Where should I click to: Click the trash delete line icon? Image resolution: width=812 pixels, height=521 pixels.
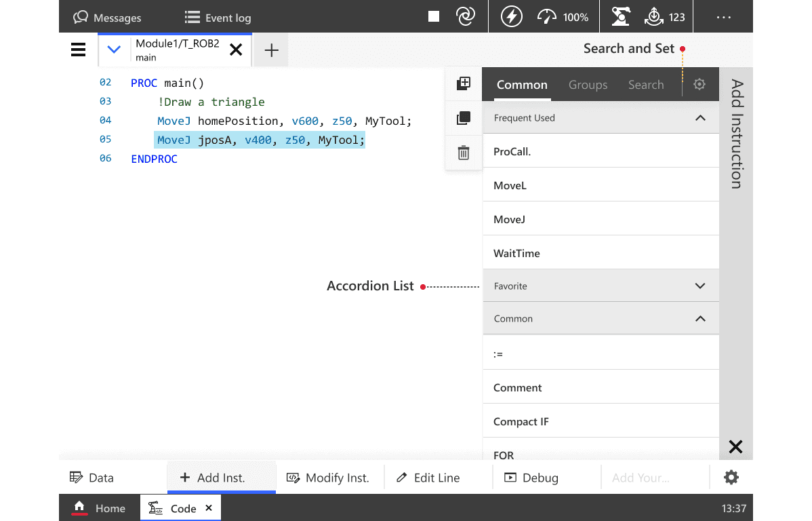(x=464, y=153)
